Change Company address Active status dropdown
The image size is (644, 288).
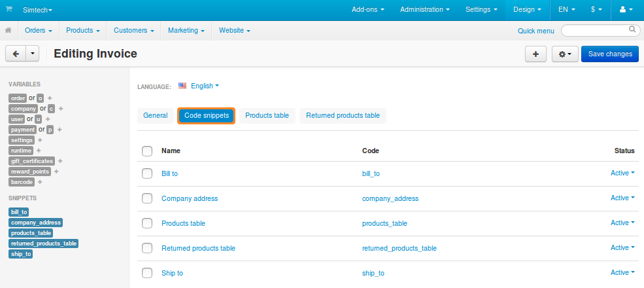pos(622,198)
